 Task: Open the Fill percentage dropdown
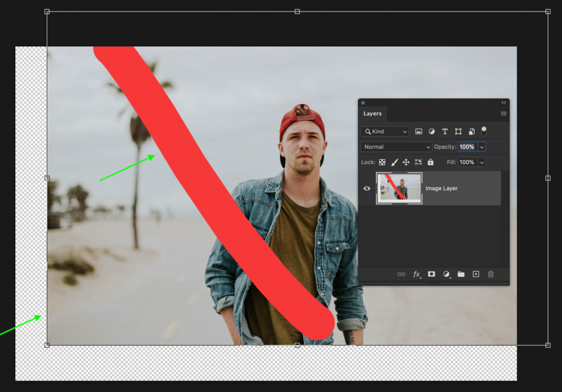pos(481,161)
